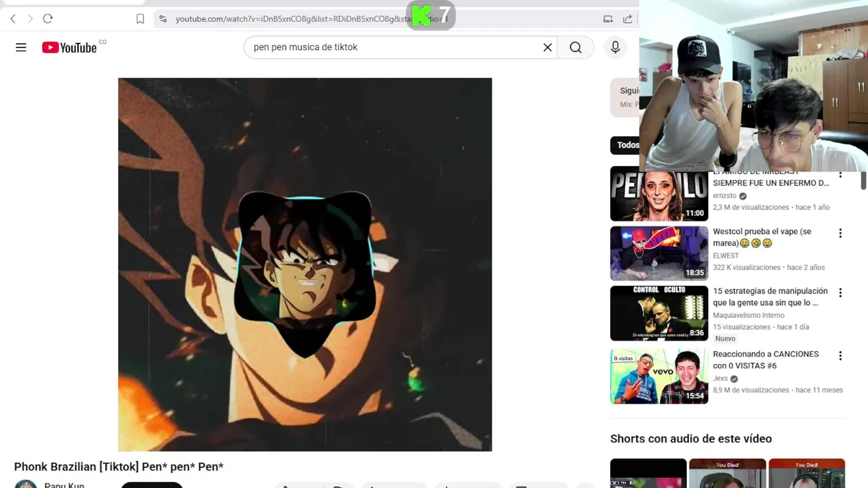
Task: Click the share page icon in browser toolbar
Action: (627, 19)
